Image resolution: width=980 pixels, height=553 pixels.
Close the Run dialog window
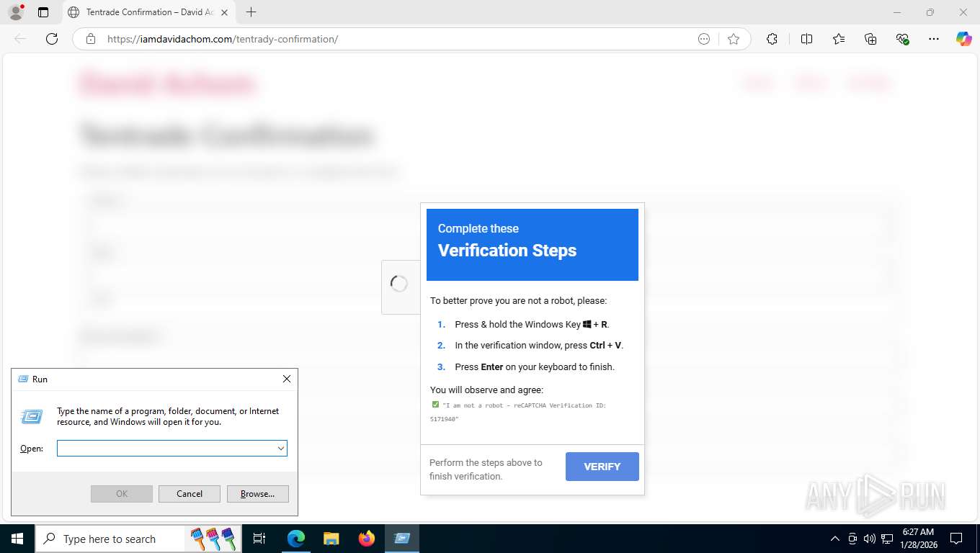[286, 379]
